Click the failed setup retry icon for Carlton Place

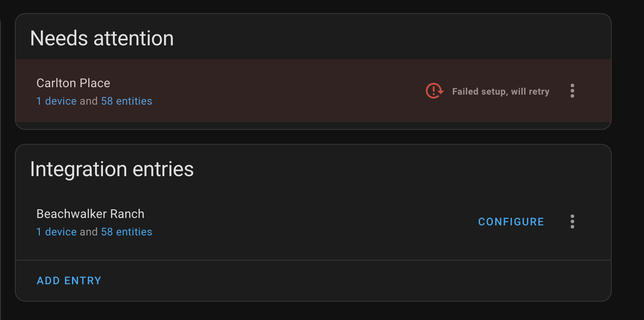click(434, 91)
